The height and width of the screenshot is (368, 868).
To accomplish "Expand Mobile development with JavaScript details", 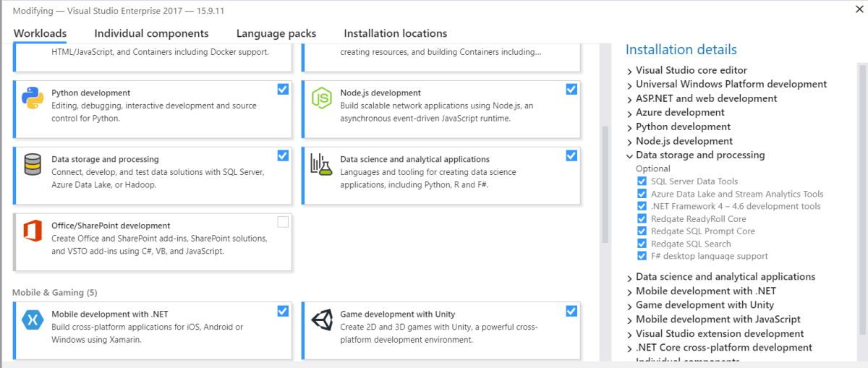I will pos(629,320).
